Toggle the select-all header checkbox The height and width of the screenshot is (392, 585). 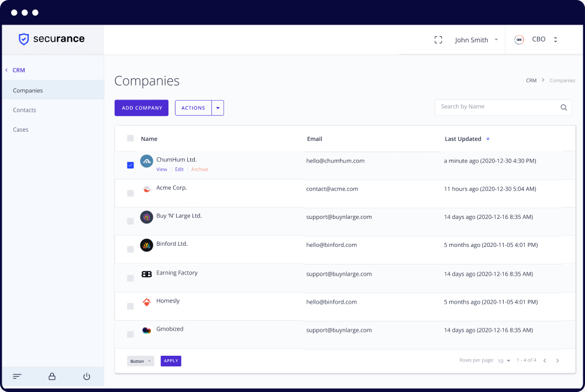point(130,139)
